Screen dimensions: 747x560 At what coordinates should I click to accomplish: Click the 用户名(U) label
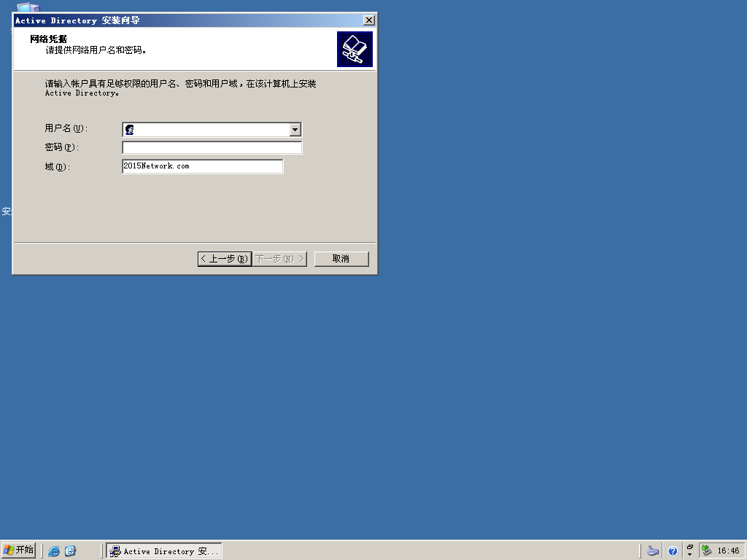[66, 128]
